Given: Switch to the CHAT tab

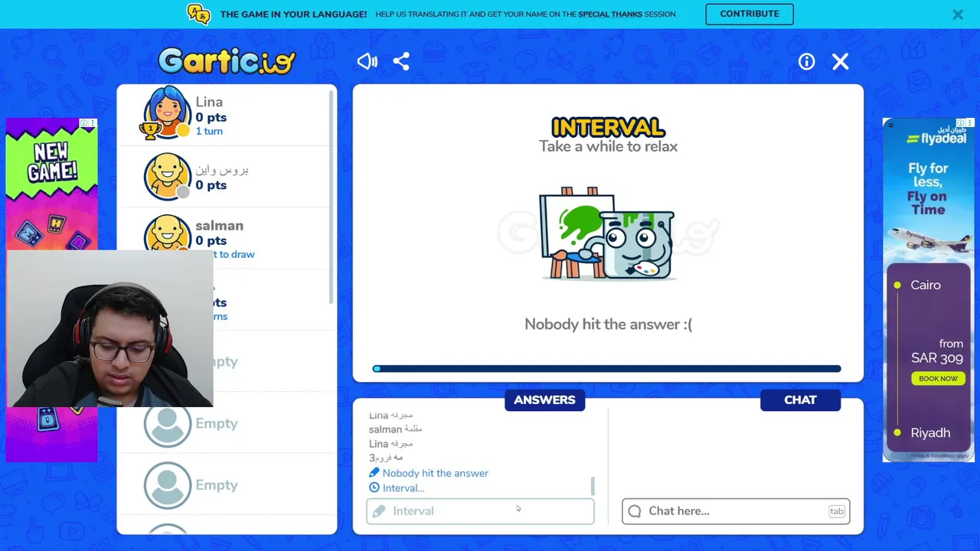Looking at the screenshot, I should pos(800,400).
